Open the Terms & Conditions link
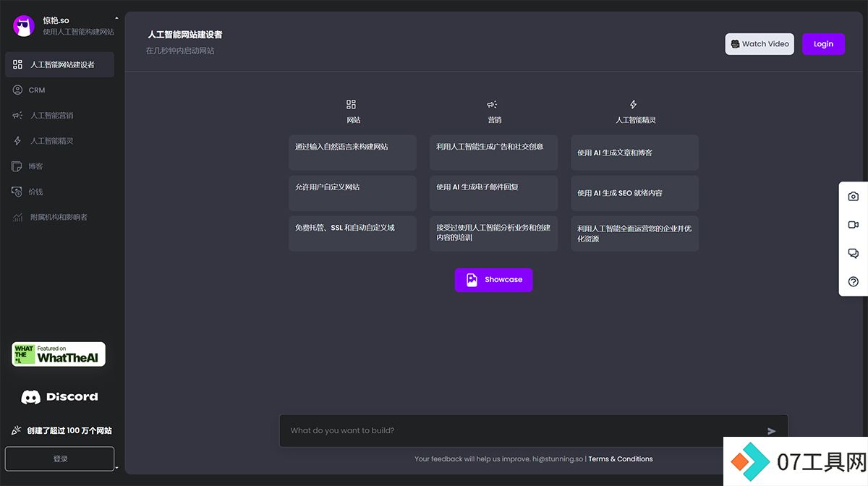 point(621,459)
